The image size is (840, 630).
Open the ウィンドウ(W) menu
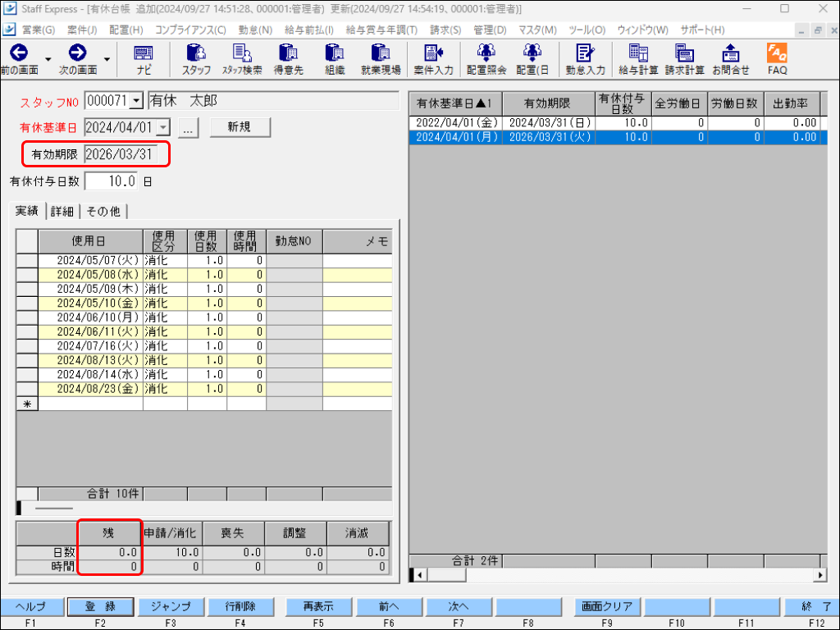pos(642,30)
